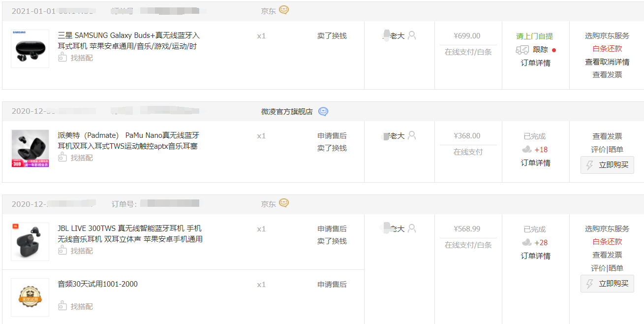Click the 2021-01-01 order date text

[x=33, y=11]
